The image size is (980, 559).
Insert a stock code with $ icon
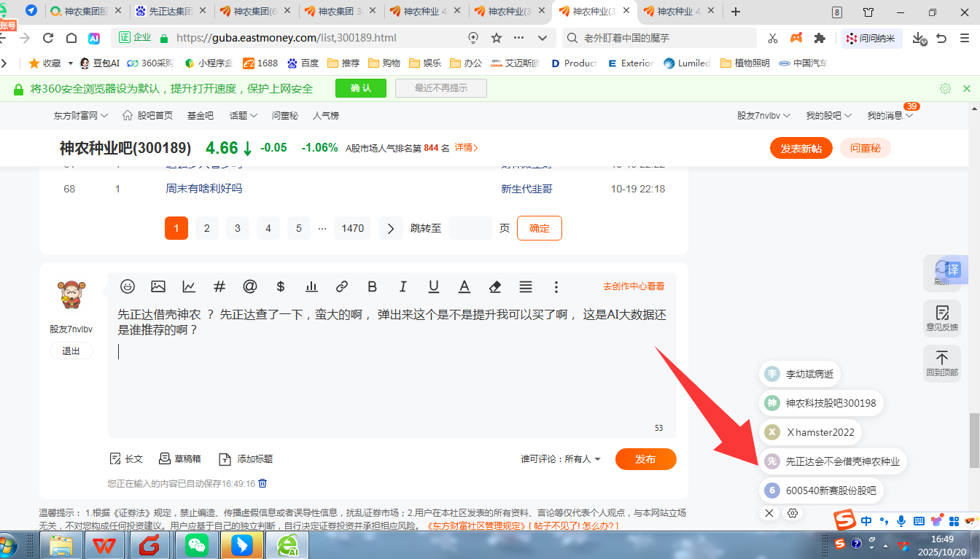point(281,286)
